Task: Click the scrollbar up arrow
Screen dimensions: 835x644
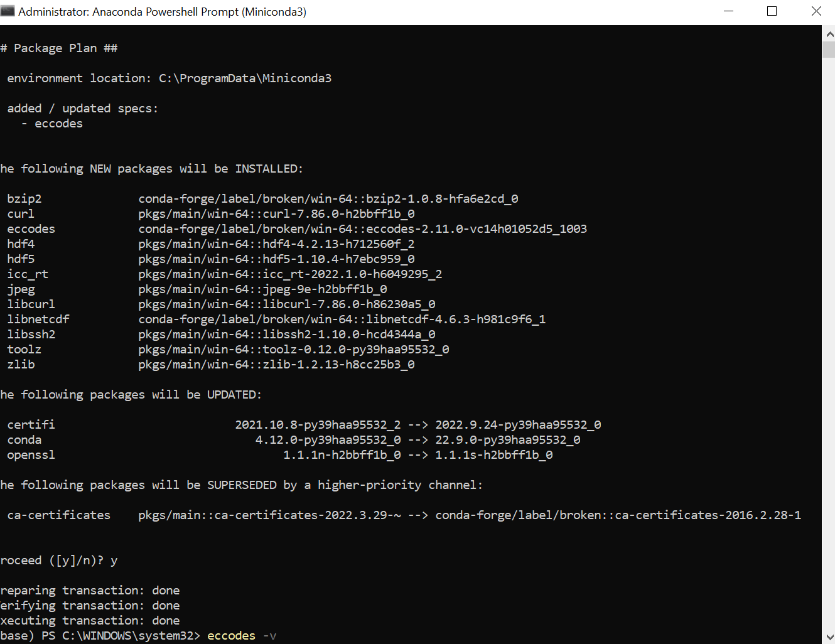Action: [x=829, y=34]
